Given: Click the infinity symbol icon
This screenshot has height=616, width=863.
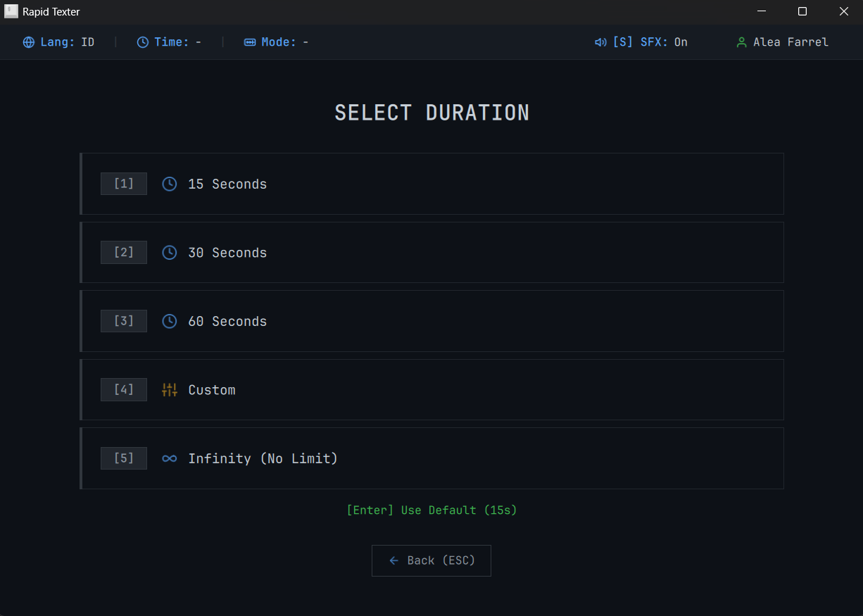Looking at the screenshot, I should coord(170,458).
